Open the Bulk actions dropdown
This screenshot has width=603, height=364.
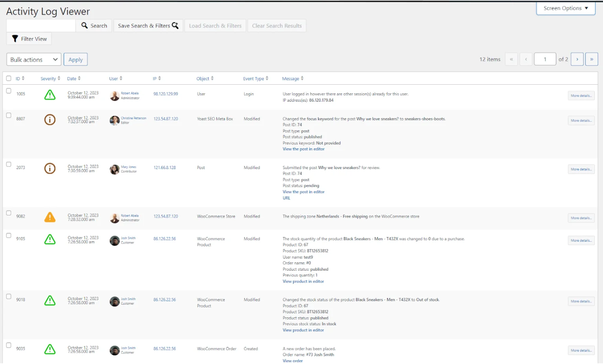click(34, 60)
